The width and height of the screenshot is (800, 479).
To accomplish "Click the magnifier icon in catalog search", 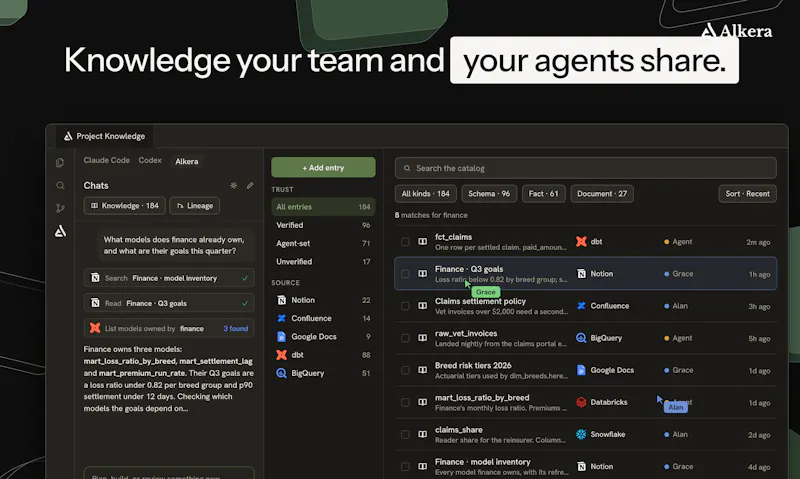I will coord(407,168).
